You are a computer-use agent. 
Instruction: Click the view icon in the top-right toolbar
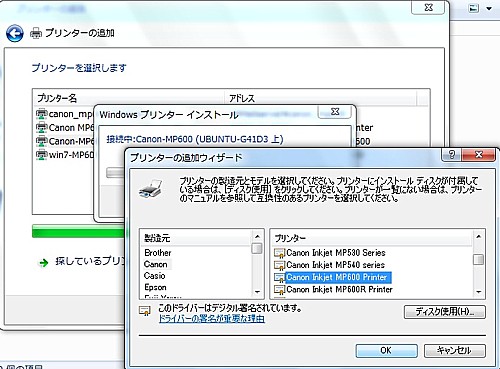click(473, 8)
